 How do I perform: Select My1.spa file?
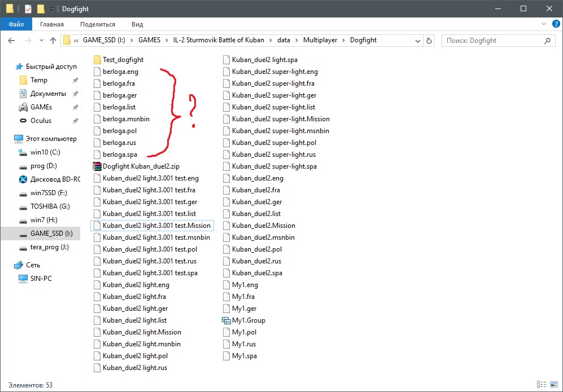pos(245,356)
